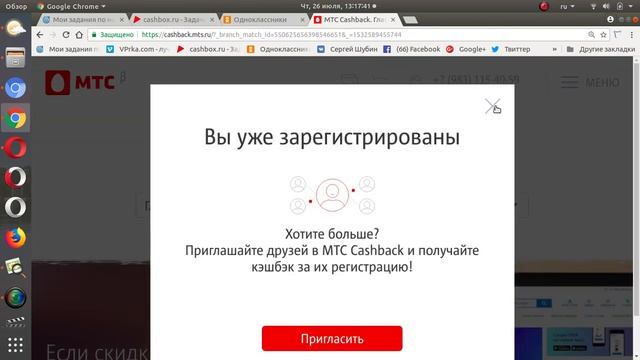Click the Google Chrome icon in the dock
This screenshot has width=640, height=360.
[x=15, y=118]
